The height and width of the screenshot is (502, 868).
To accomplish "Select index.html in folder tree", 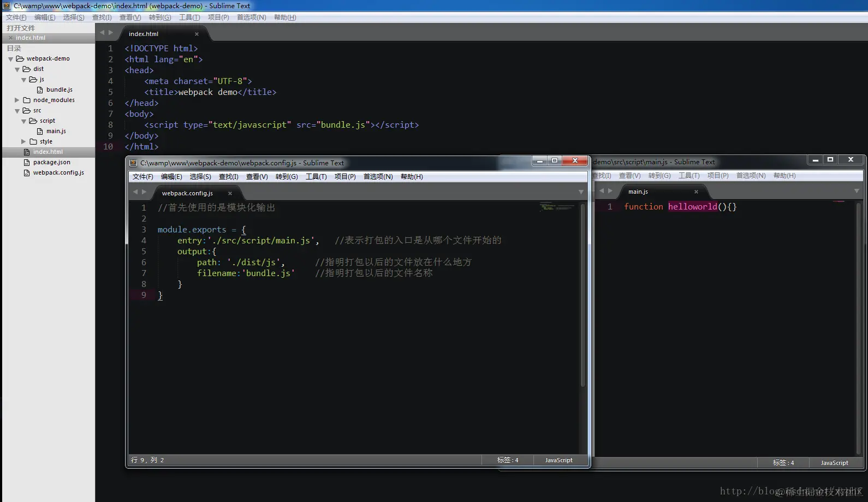I will 47,152.
